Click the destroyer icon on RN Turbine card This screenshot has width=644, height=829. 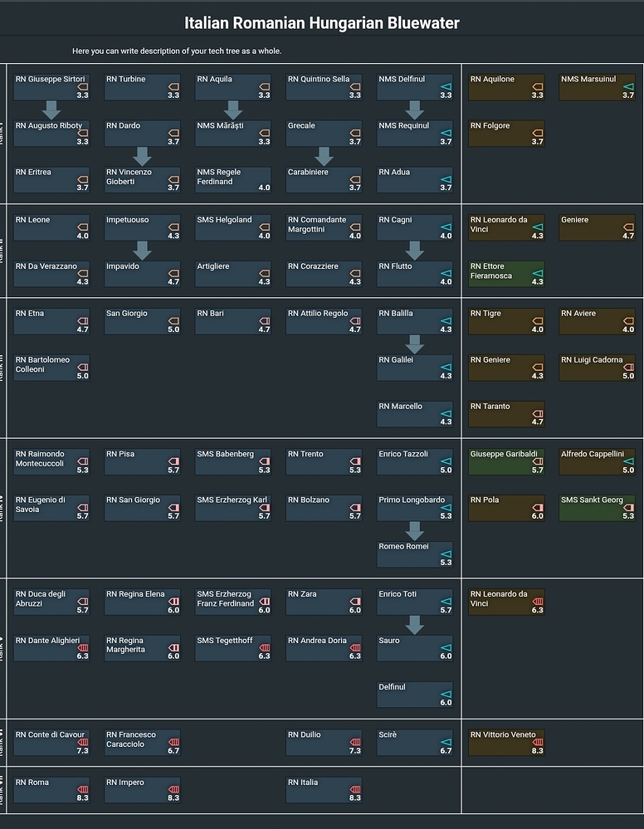(173, 85)
